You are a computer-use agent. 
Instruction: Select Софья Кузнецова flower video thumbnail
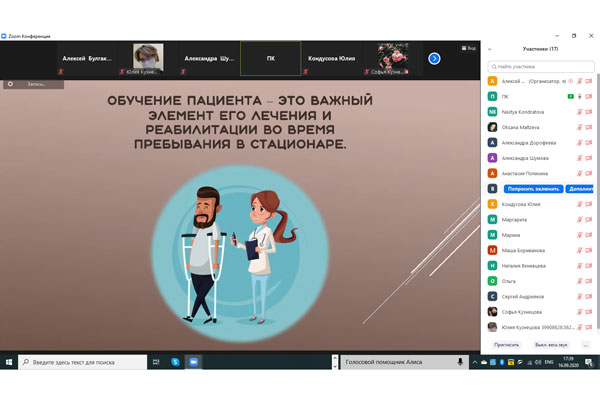[393, 59]
